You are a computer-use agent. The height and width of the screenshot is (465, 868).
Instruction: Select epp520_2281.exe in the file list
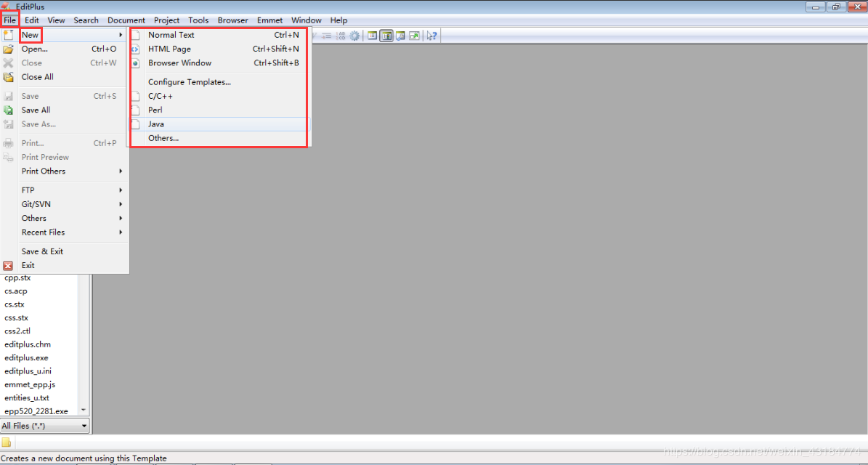[36, 411]
